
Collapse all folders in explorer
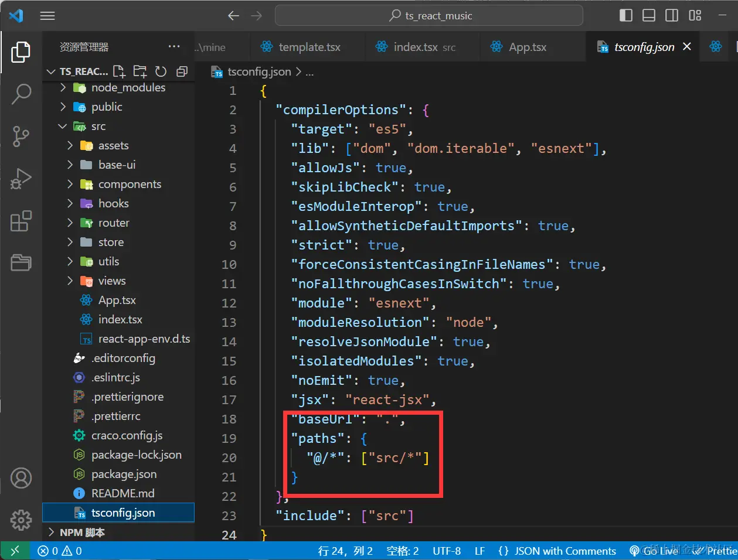(x=182, y=71)
